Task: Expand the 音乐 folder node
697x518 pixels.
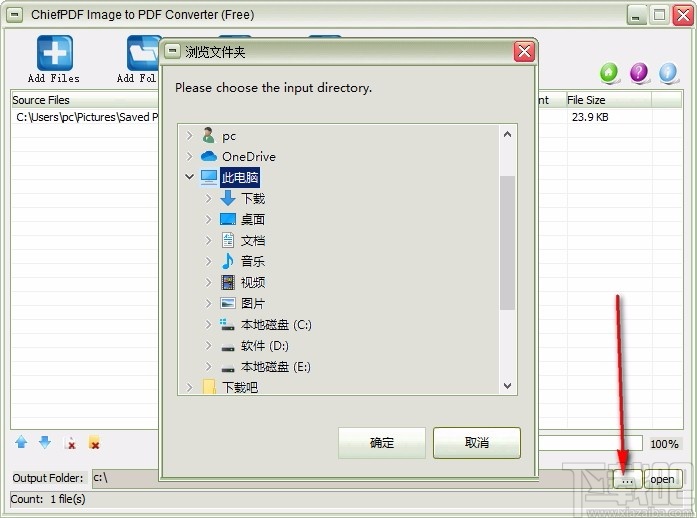Action: point(208,261)
